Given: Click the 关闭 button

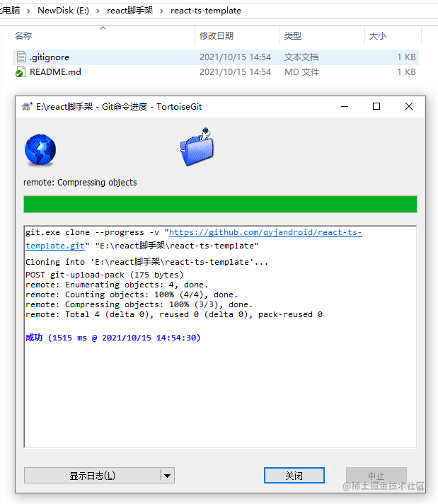Looking at the screenshot, I should (x=294, y=476).
